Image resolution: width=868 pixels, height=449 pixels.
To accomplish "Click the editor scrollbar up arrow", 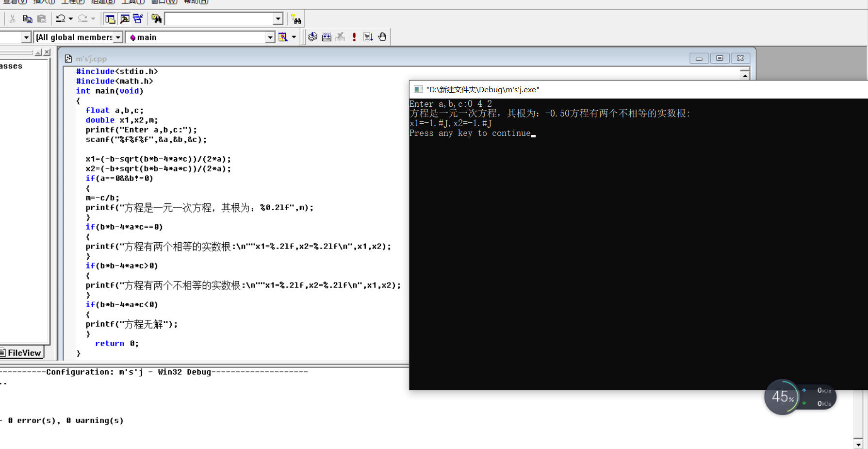I will tap(745, 75).
